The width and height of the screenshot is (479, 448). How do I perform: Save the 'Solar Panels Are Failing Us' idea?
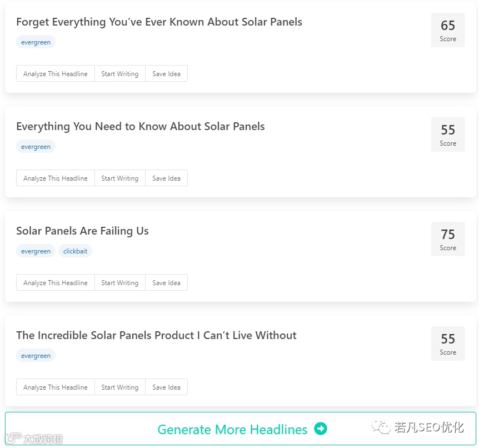166,283
